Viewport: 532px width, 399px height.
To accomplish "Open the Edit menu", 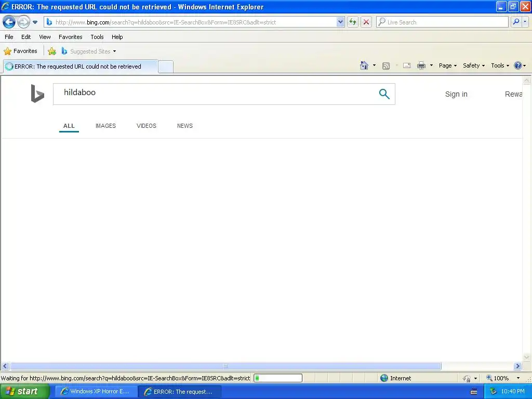I will (26, 37).
